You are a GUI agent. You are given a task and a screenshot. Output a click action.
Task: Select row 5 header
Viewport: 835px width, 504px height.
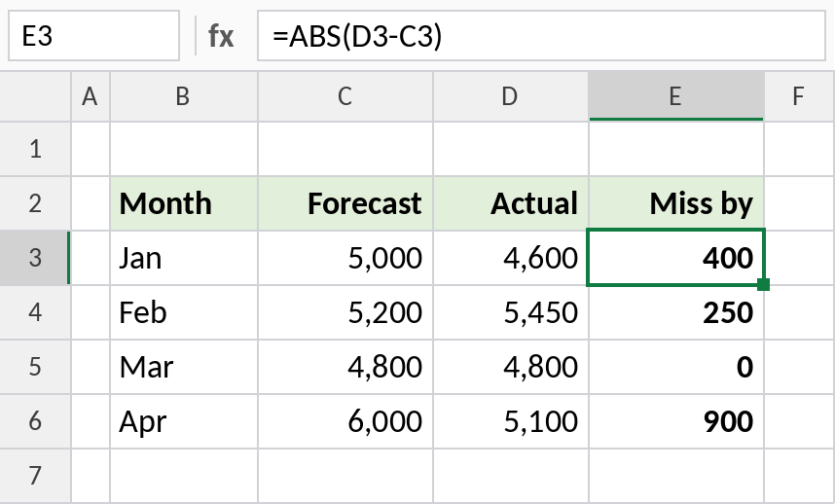(35, 367)
